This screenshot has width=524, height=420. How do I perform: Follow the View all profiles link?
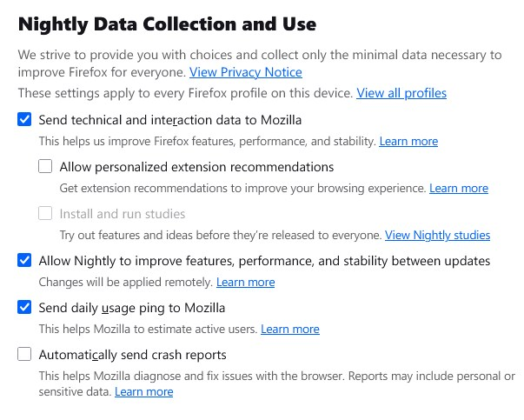tap(401, 93)
